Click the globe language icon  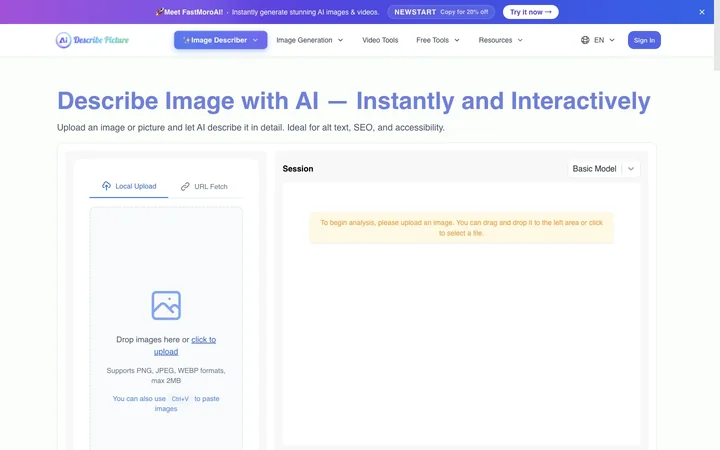coord(585,40)
